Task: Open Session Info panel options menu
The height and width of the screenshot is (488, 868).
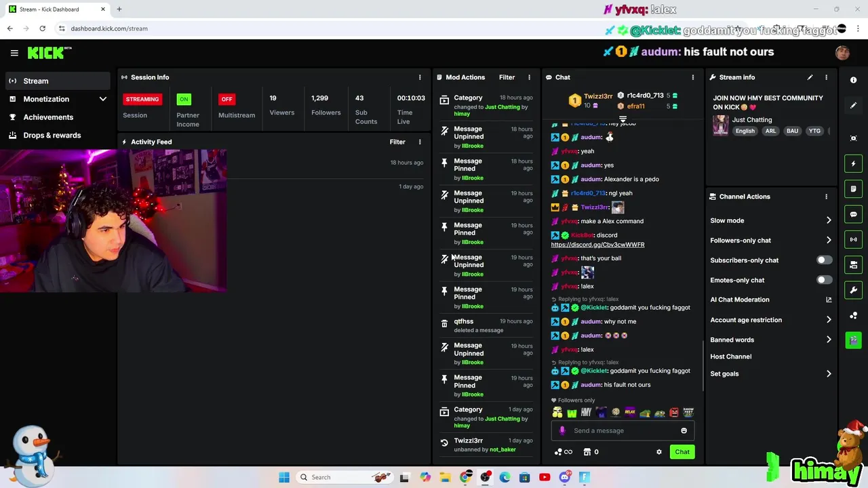Action: coord(420,77)
